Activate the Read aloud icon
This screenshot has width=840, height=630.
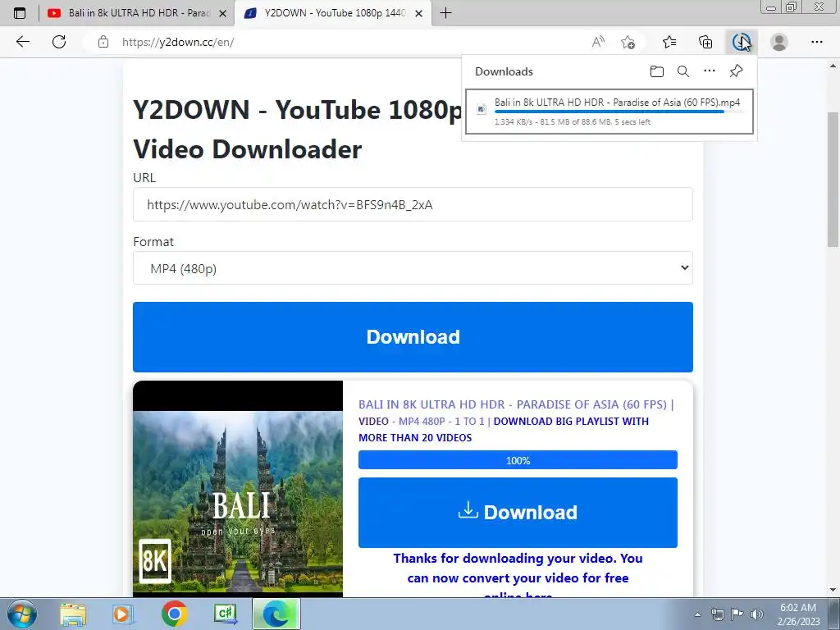pyautogui.click(x=598, y=42)
